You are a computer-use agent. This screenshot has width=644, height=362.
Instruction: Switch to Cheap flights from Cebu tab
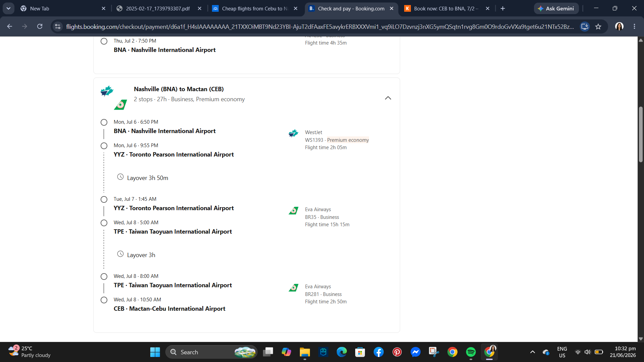[255, 8]
